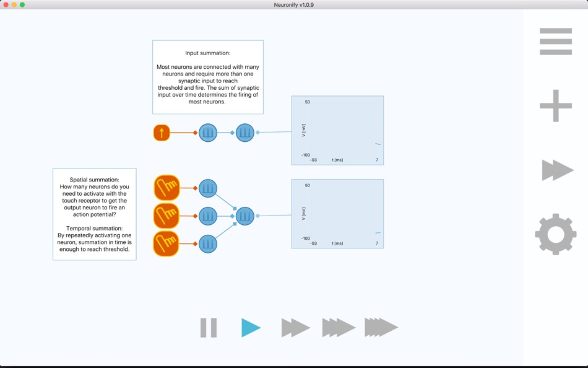Click the orange synapse diamond from bottom touch receptor

tap(195, 243)
